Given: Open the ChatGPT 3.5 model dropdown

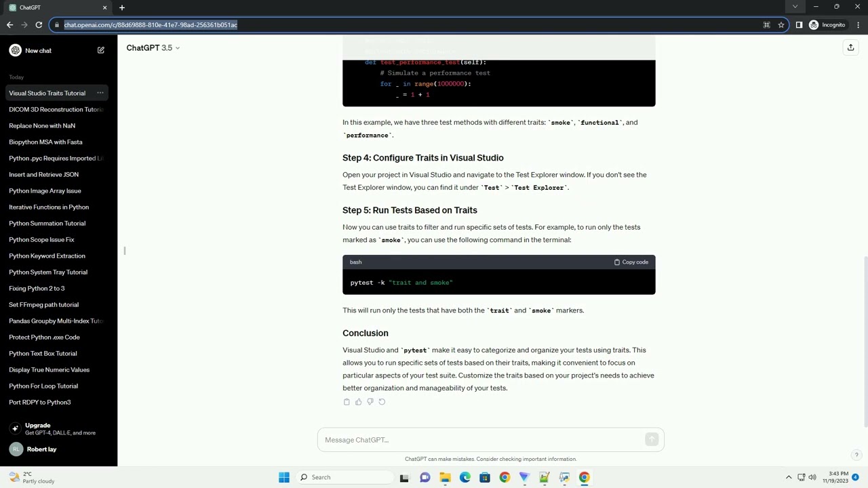Looking at the screenshot, I should click(x=153, y=47).
